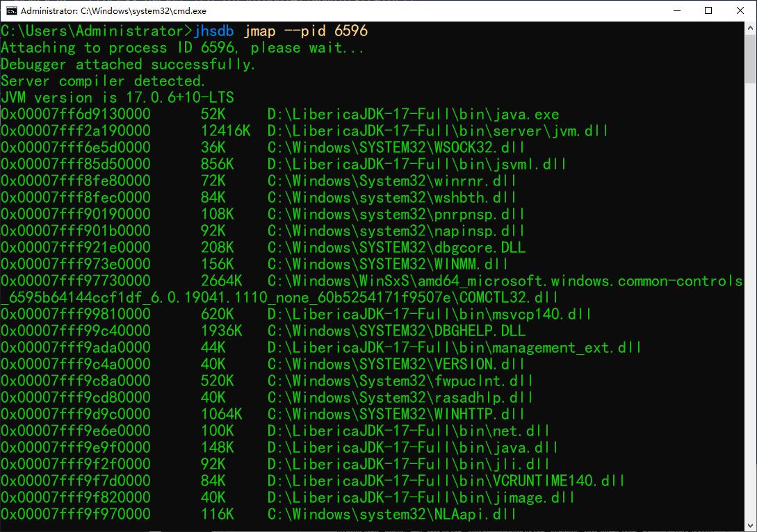Click the size value 116K
Viewport: 757px width, 532px height.
coord(218,514)
